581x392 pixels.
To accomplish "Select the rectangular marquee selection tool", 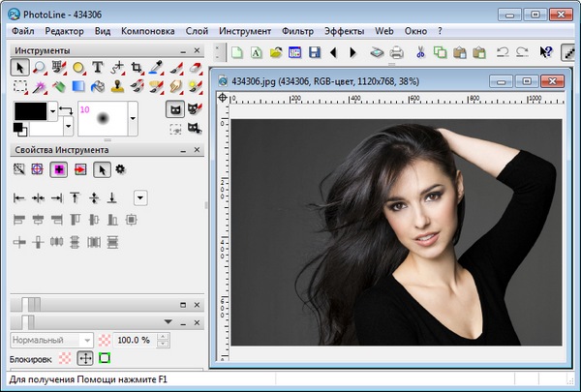I will click(x=20, y=87).
